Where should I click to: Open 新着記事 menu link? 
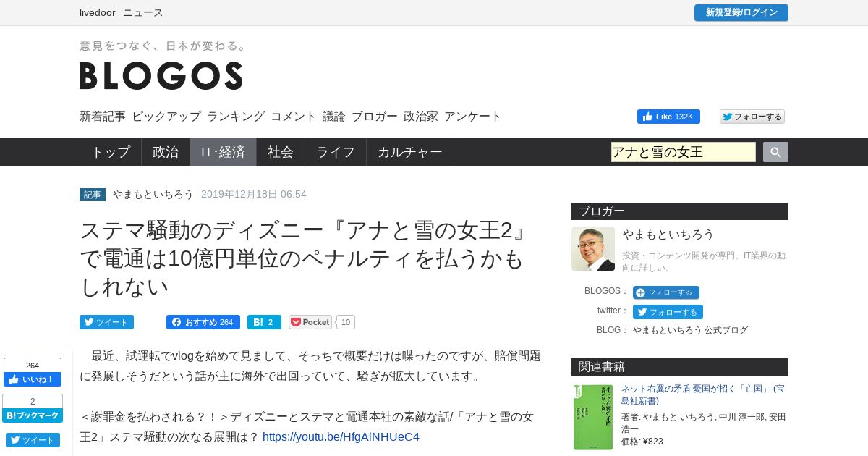103,117
